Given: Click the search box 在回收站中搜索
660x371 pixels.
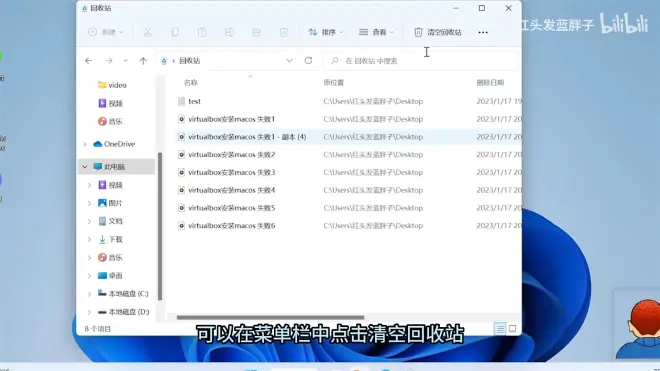Looking at the screenshot, I should (421, 61).
